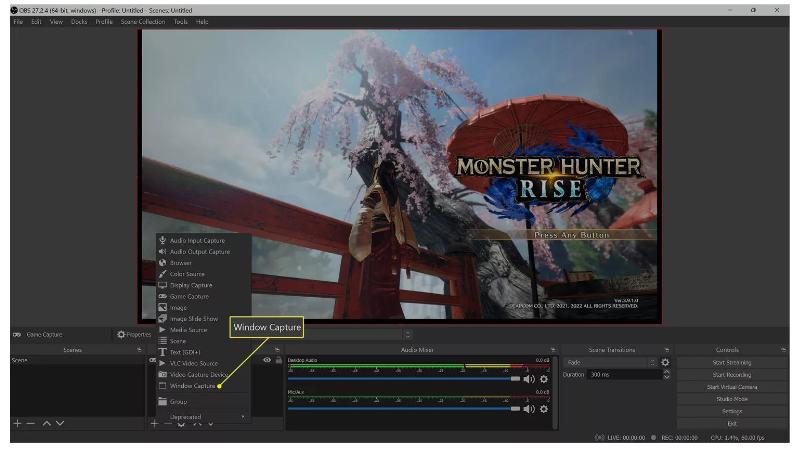
Task: Click the Audio Mixer vertical scrollbar
Action: tap(556, 393)
